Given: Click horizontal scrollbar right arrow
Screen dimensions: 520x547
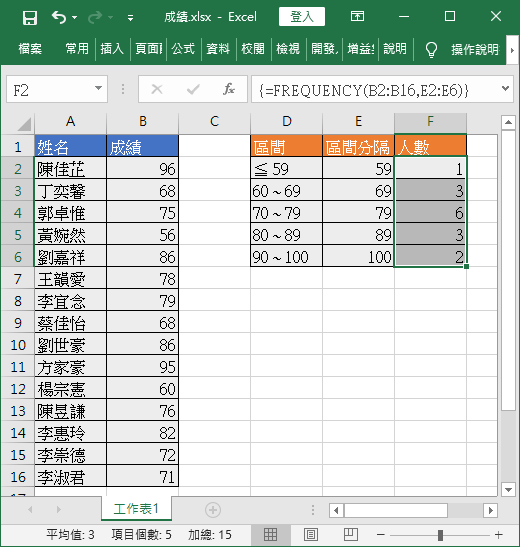Looking at the screenshot, I should (490, 510).
